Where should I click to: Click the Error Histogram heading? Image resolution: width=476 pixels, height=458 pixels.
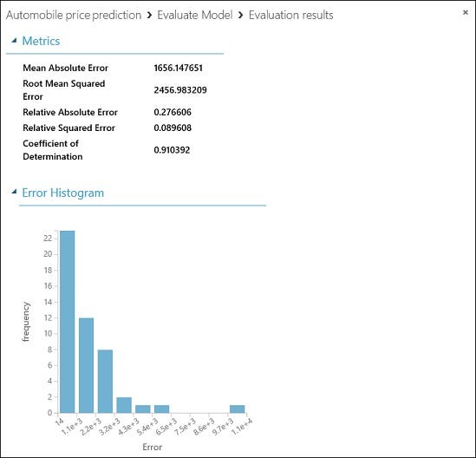(x=63, y=193)
